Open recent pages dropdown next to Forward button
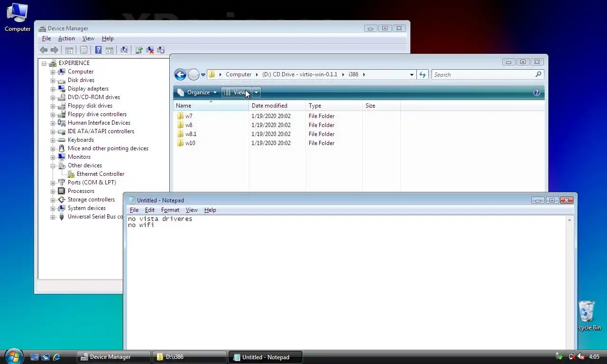The height and width of the screenshot is (364, 607). click(203, 74)
